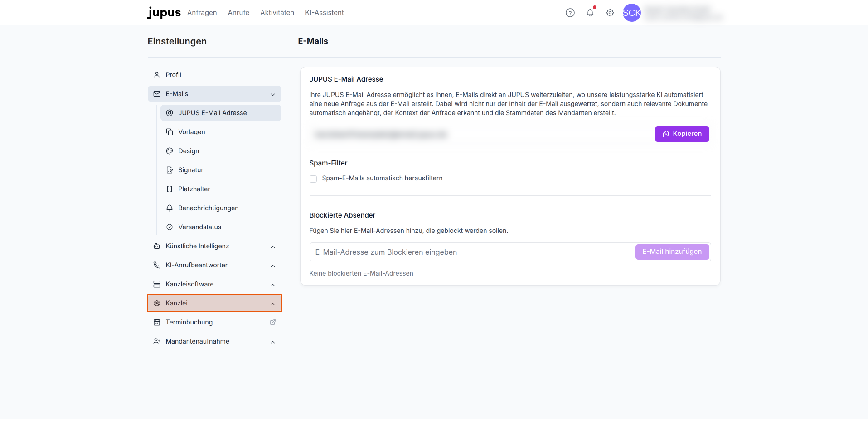The image size is (868, 421).
Task: Click the Kanzlei group icon
Action: coord(157,303)
